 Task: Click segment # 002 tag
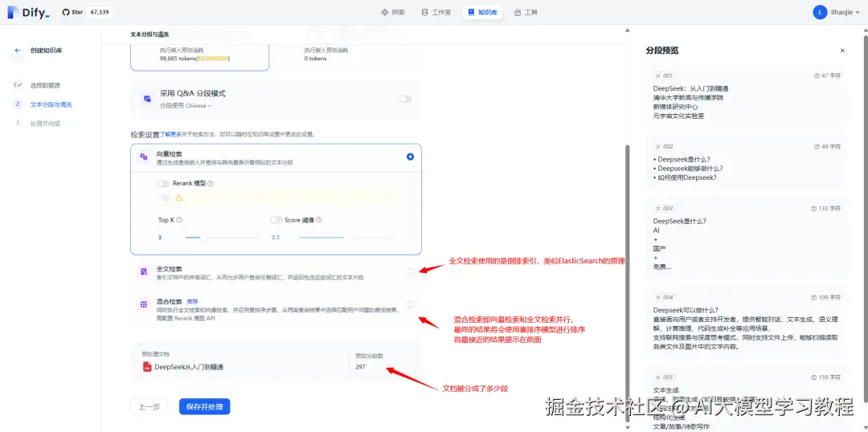tap(665, 147)
